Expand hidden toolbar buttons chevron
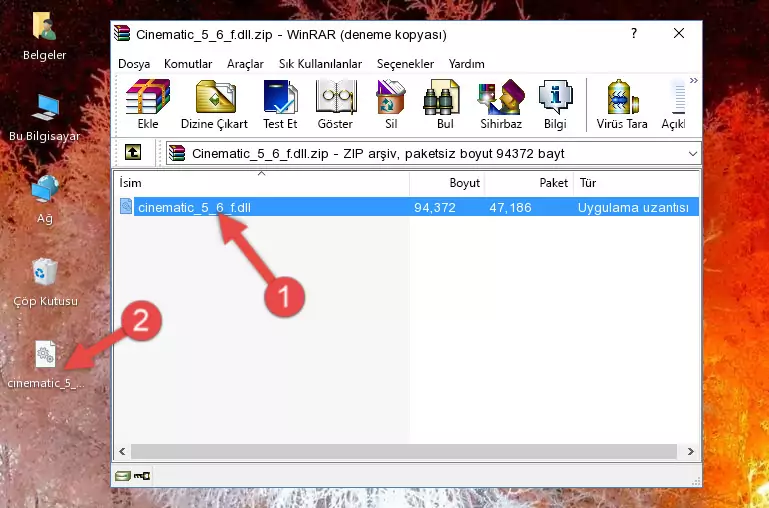The height and width of the screenshot is (508, 769). click(693, 81)
